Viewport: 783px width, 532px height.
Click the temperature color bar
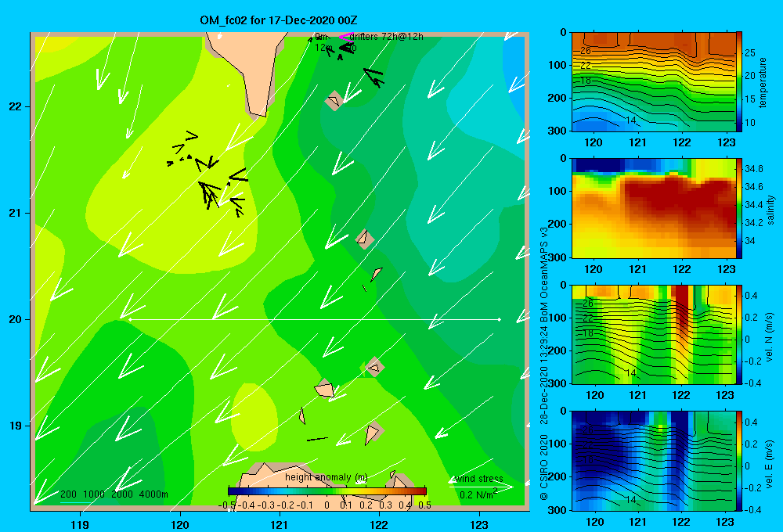tap(739, 82)
